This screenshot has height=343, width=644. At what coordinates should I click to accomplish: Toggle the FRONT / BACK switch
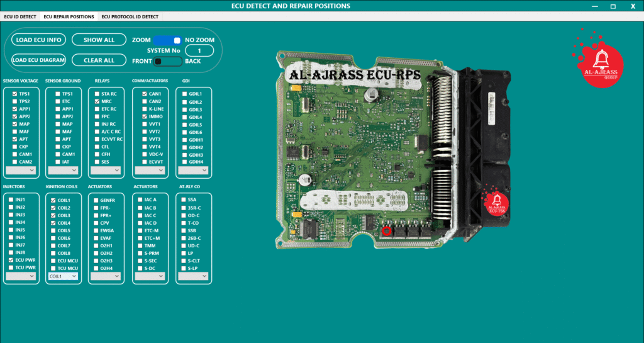(167, 61)
